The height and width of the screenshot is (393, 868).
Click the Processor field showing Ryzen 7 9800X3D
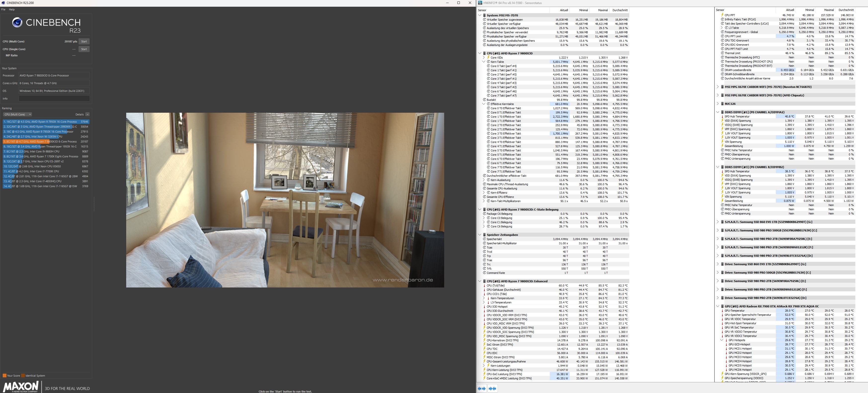click(x=54, y=75)
